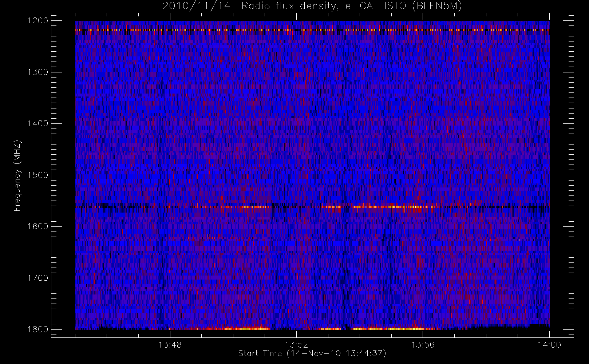Select the "Frequency (MHZ)" axis label

(x=17, y=175)
